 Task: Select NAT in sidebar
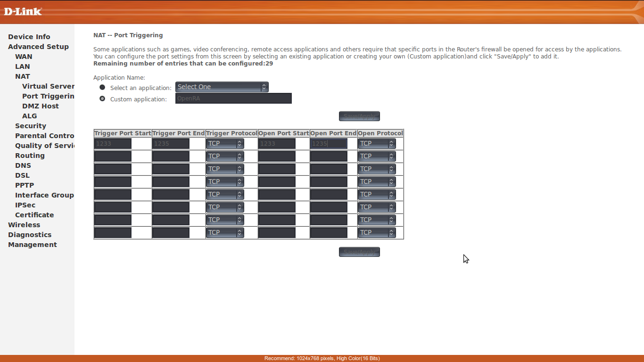pyautogui.click(x=23, y=76)
